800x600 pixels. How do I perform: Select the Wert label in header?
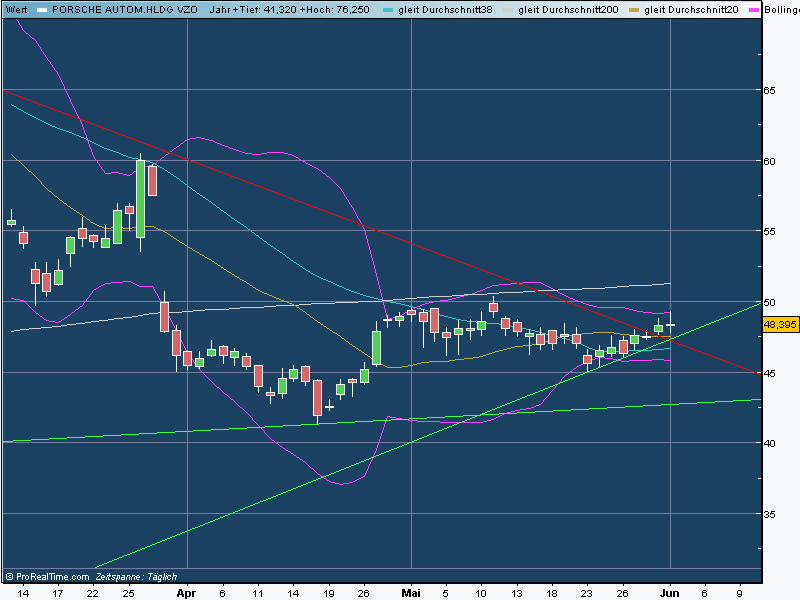click(x=16, y=9)
